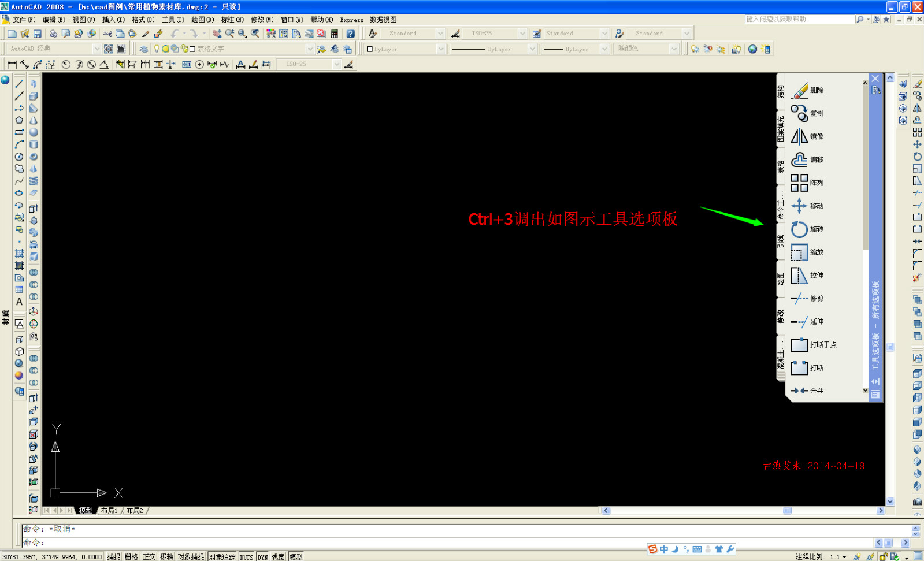Screen dimensions: 924x561
Task: Select the 打断 (Break) tool in the palette
Action: [x=808, y=367]
